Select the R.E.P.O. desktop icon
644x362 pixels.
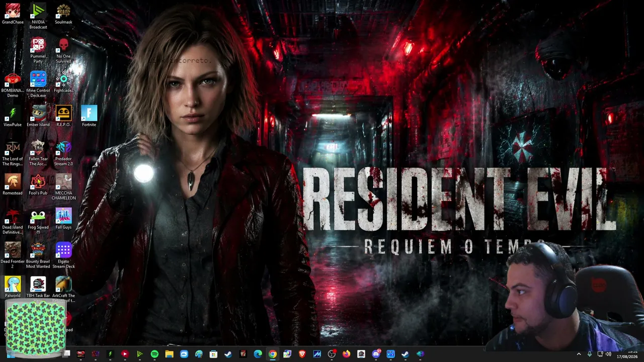coord(63,117)
